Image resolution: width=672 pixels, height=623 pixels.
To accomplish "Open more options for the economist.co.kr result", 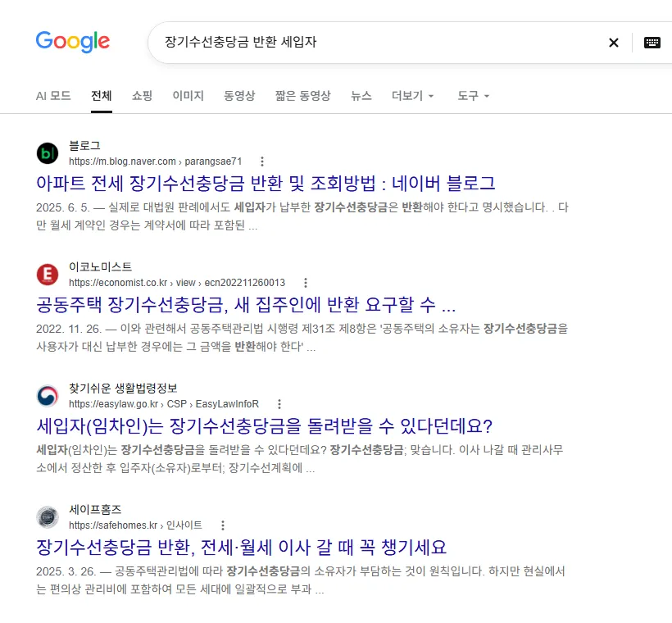I will (305, 283).
